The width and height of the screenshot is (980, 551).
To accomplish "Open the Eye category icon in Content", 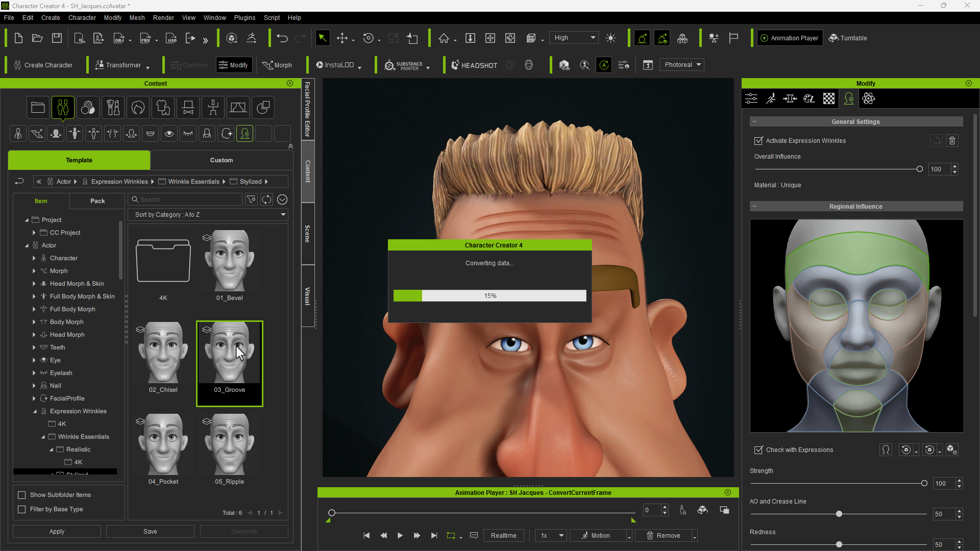I will (x=169, y=134).
